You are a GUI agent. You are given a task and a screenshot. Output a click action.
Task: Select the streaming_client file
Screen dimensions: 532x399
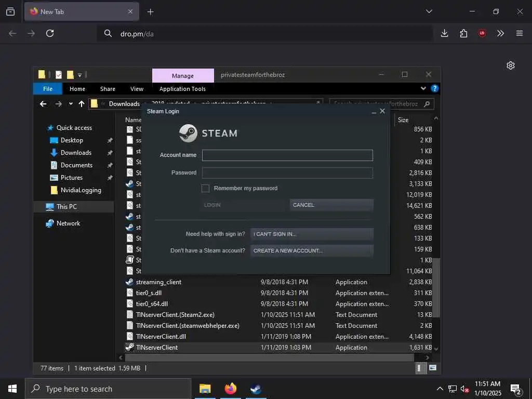click(158, 282)
